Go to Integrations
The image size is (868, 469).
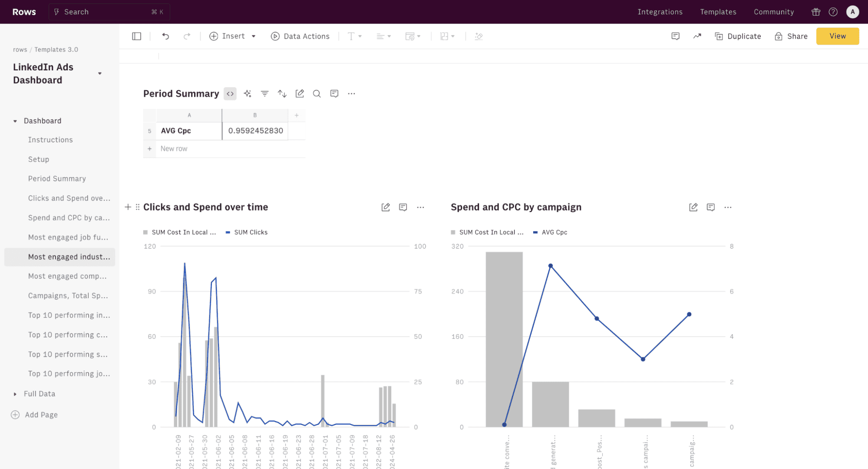[x=660, y=12]
